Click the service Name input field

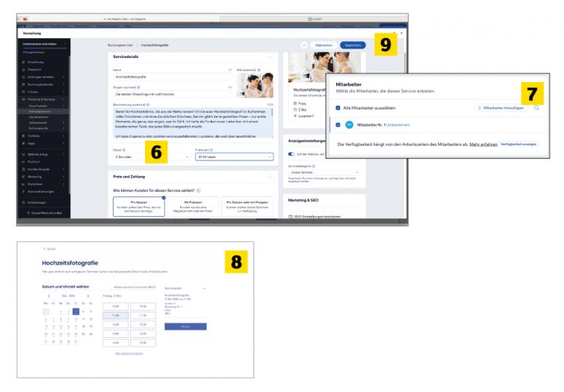tap(173, 77)
